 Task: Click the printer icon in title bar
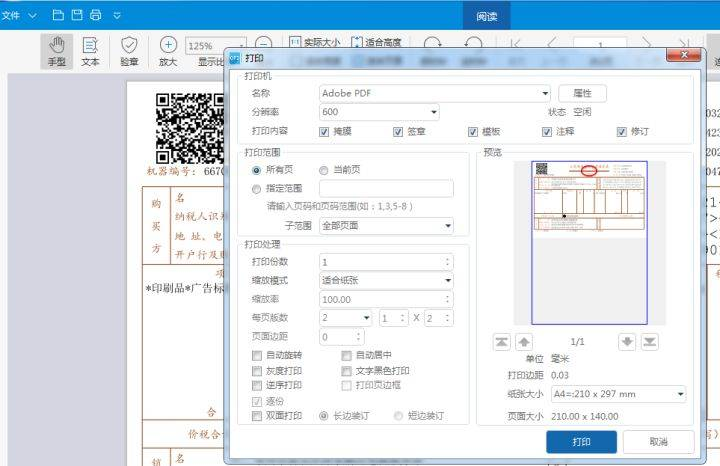(x=96, y=15)
